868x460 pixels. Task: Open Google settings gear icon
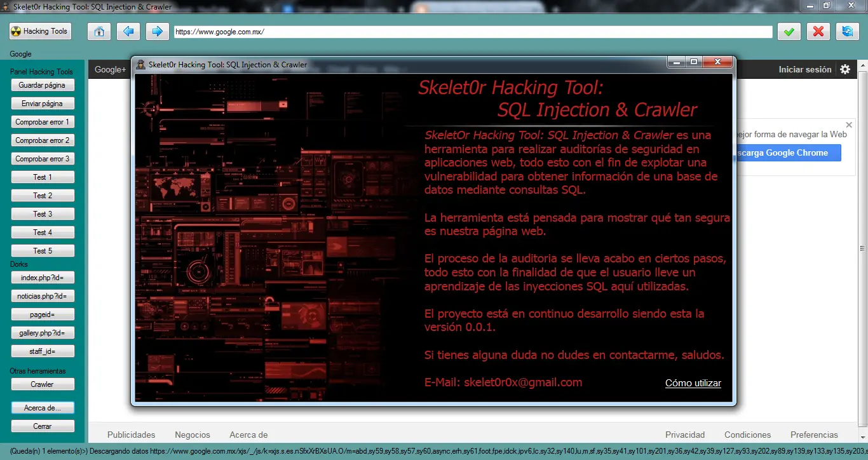[x=845, y=70]
